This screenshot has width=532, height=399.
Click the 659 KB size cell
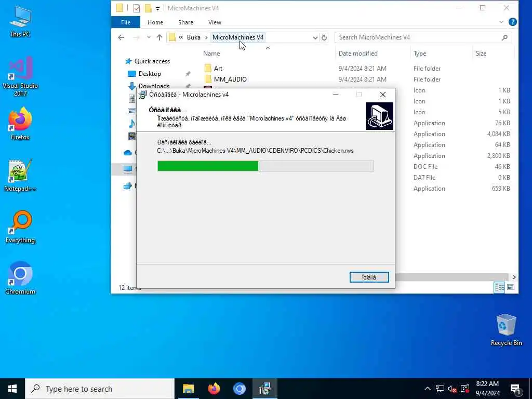(501, 189)
